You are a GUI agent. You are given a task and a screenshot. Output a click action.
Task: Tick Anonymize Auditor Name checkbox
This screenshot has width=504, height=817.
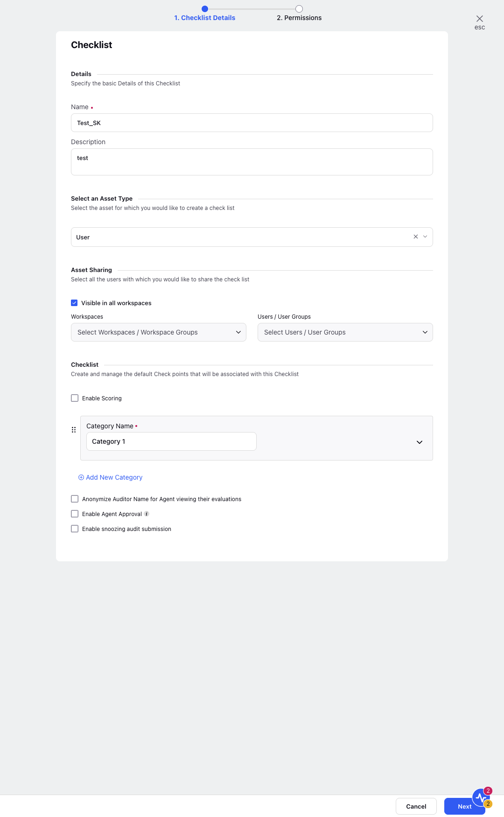[x=75, y=499]
